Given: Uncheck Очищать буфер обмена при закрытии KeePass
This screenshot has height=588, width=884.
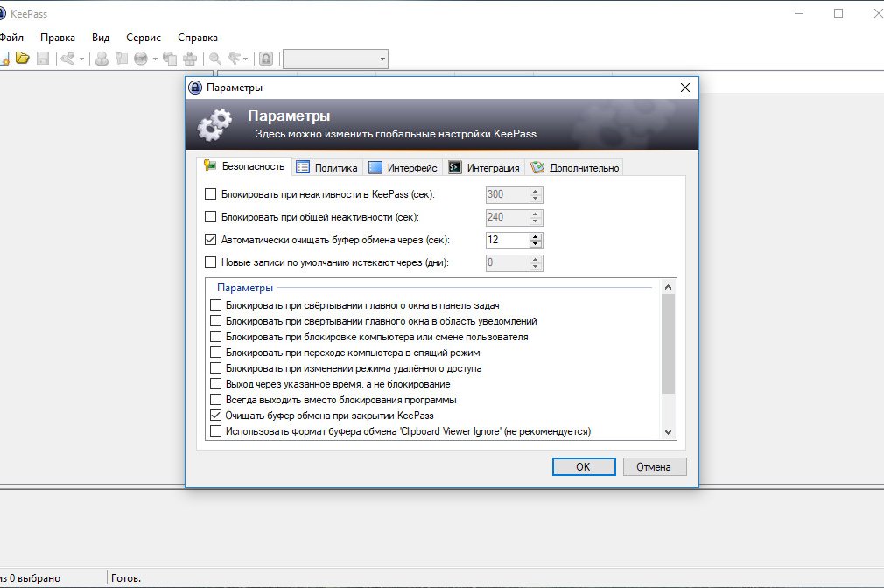Looking at the screenshot, I should point(215,416).
